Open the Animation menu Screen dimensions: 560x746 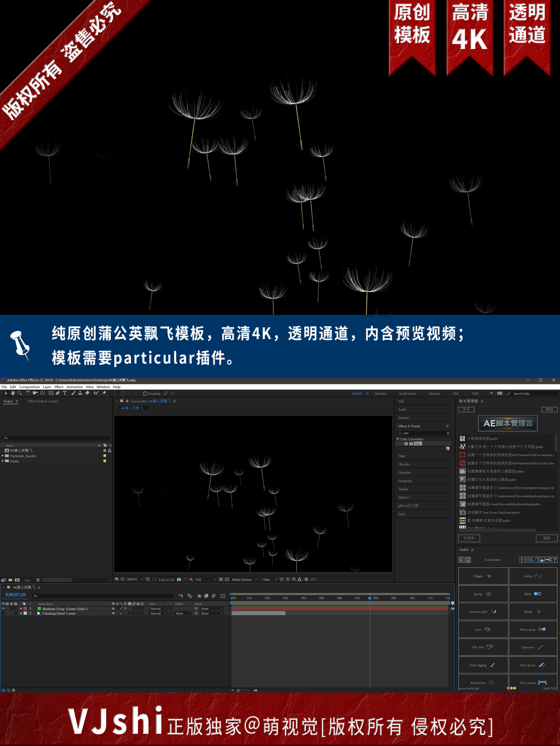coord(75,387)
